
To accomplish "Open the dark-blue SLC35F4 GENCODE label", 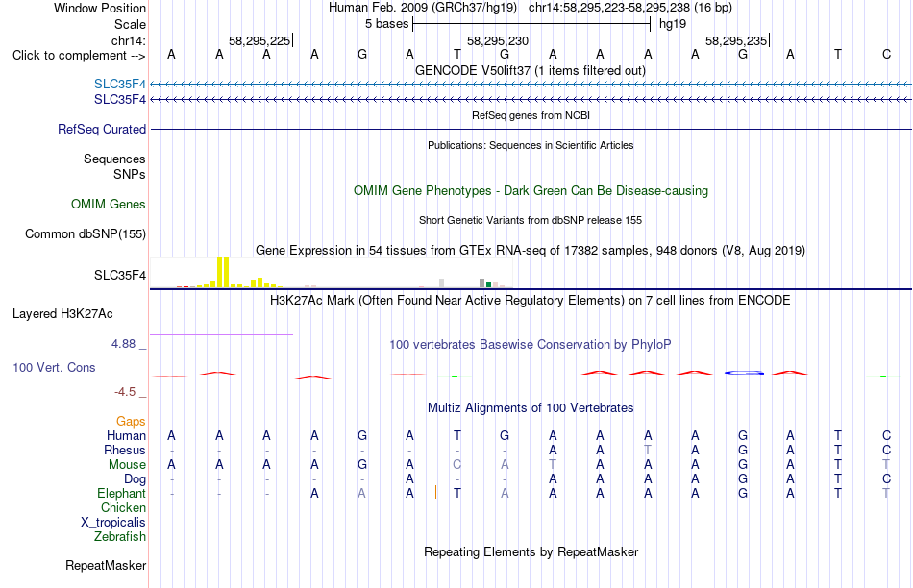I will [x=120, y=100].
